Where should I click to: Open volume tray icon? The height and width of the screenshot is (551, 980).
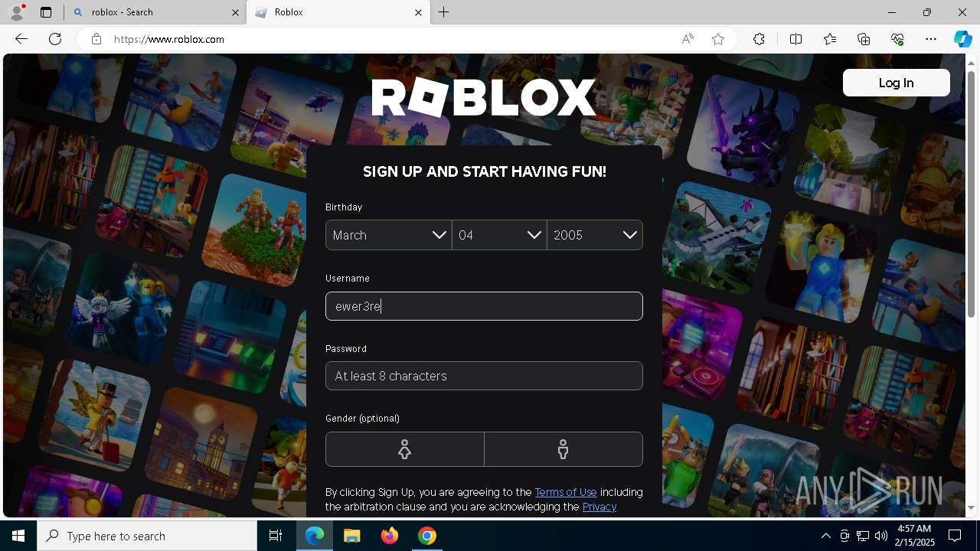tap(881, 536)
